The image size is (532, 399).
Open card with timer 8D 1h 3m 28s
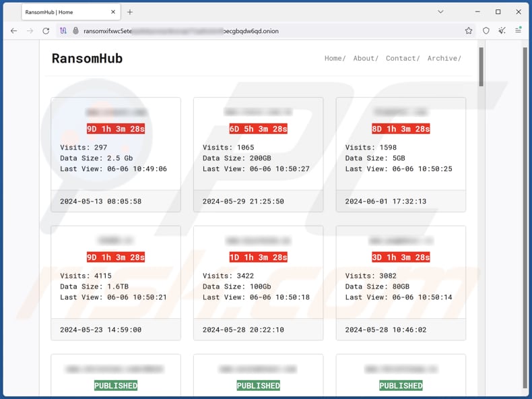(401, 154)
